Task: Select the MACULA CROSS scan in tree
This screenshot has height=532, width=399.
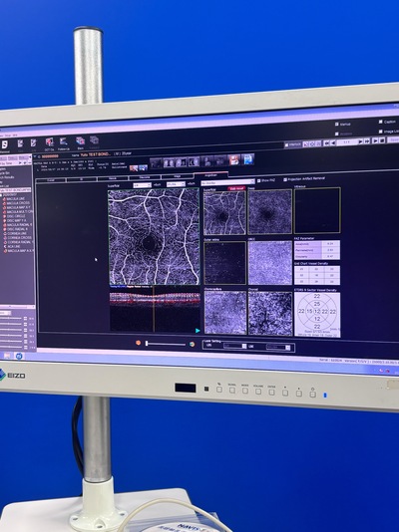Action: pos(18,203)
